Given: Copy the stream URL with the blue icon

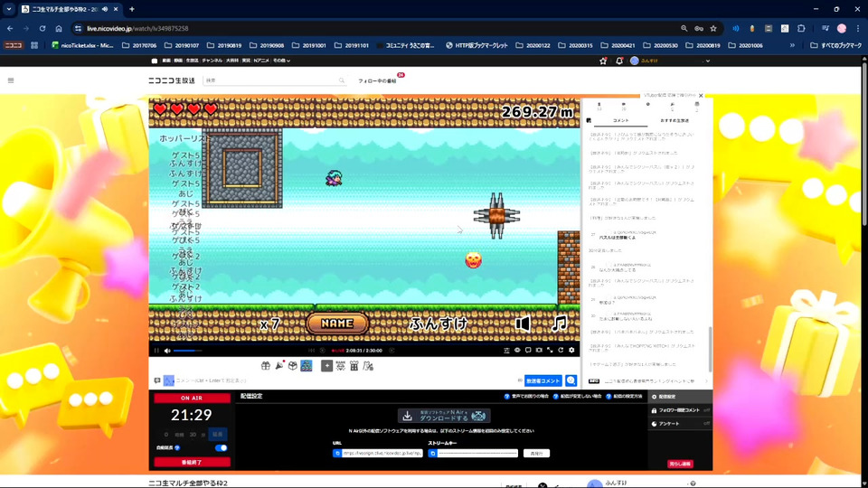Looking at the screenshot, I should pos(337,453).
